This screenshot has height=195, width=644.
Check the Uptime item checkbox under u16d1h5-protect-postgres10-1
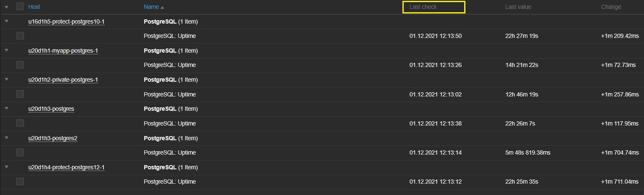point(20,36)
